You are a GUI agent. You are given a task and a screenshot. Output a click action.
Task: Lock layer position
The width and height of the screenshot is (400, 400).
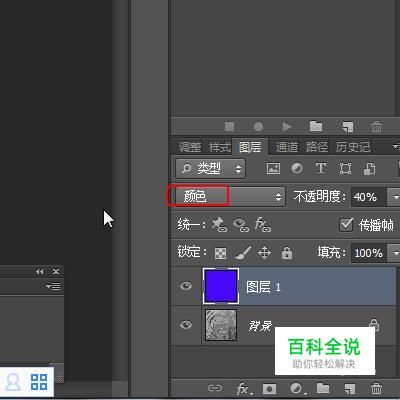point(264,253)
